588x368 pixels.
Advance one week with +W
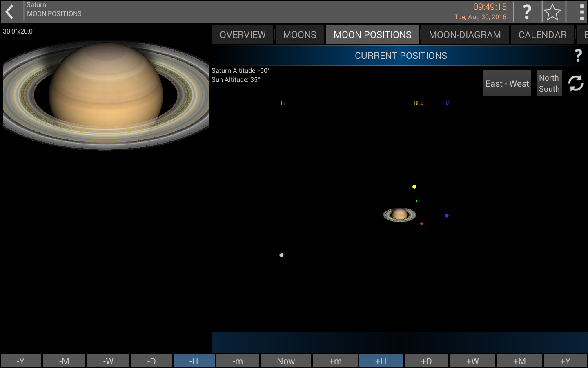click(472, 361)
